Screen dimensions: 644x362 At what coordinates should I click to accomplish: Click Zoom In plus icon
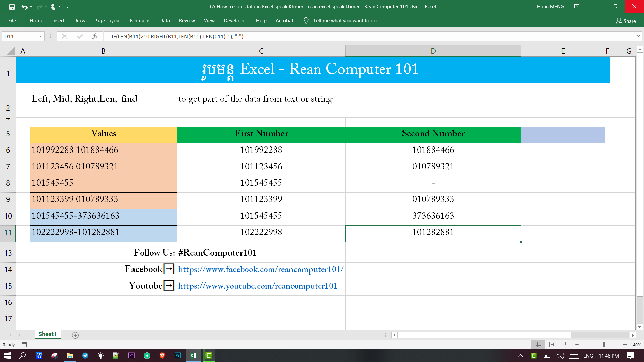(625, 345)
